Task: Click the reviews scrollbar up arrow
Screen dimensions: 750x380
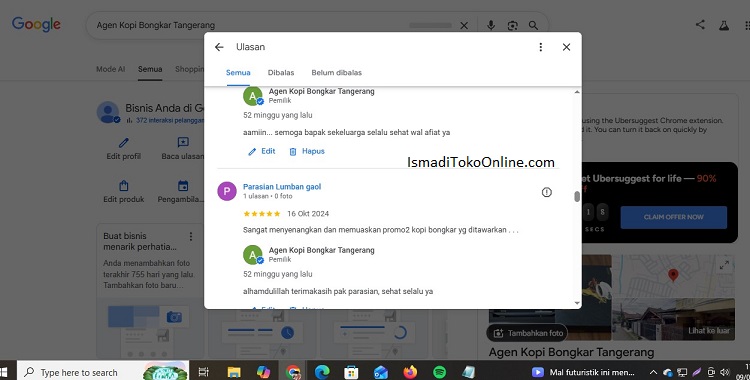Action: click(x=577, y=92)
